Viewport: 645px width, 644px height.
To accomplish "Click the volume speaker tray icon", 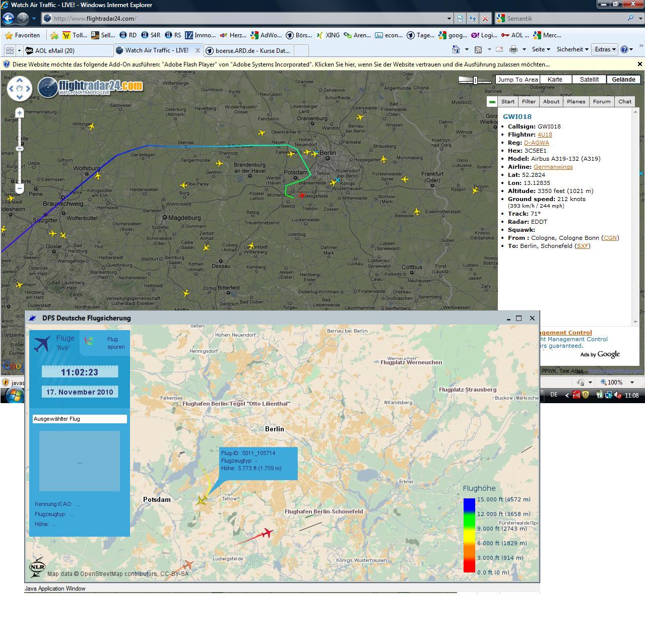I will (x=618, y=395).
